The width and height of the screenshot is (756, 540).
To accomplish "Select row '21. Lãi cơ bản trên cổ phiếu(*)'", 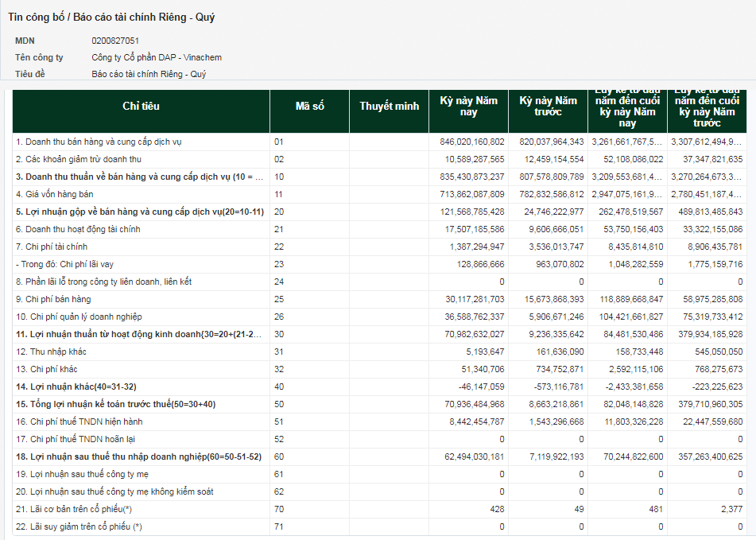I will [379, 509].
